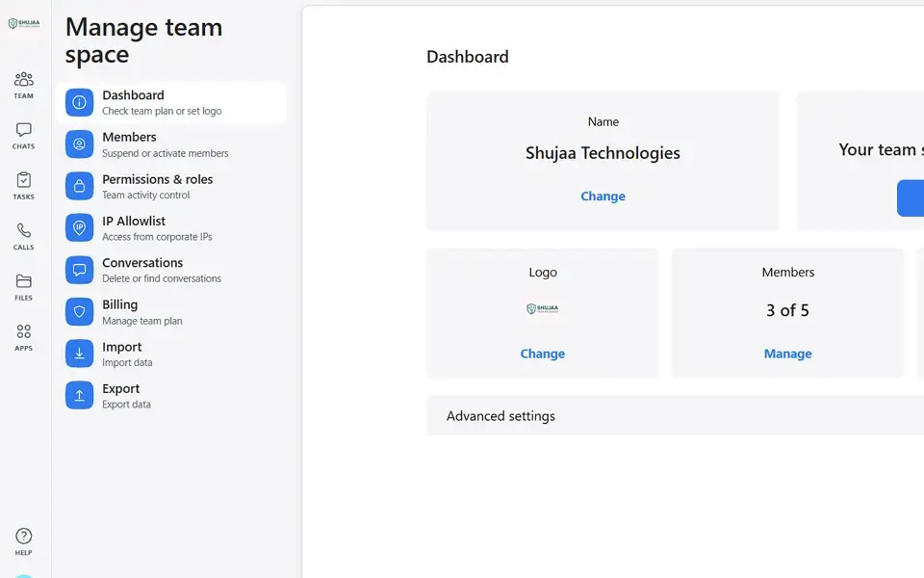Click the Conversations chat bubble icon
Viewport: 924px width, 578px height.
(80, 270)
